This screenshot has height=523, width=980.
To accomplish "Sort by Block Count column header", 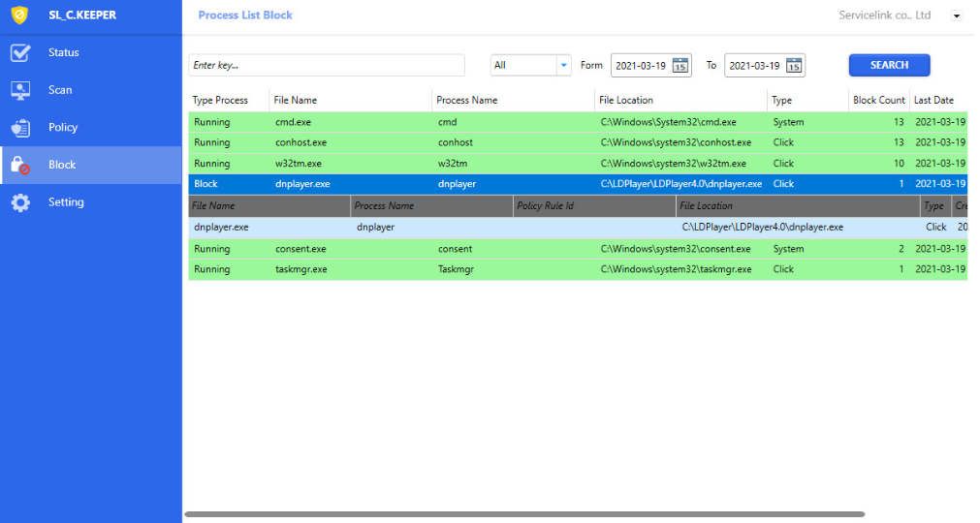I will [x=878, y=101].
